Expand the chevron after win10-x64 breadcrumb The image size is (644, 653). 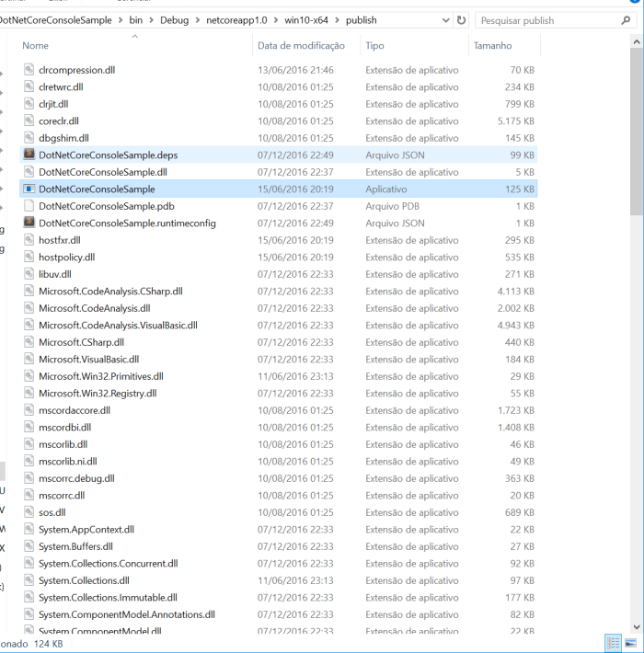pyautogui.click(x=337, y=20)
